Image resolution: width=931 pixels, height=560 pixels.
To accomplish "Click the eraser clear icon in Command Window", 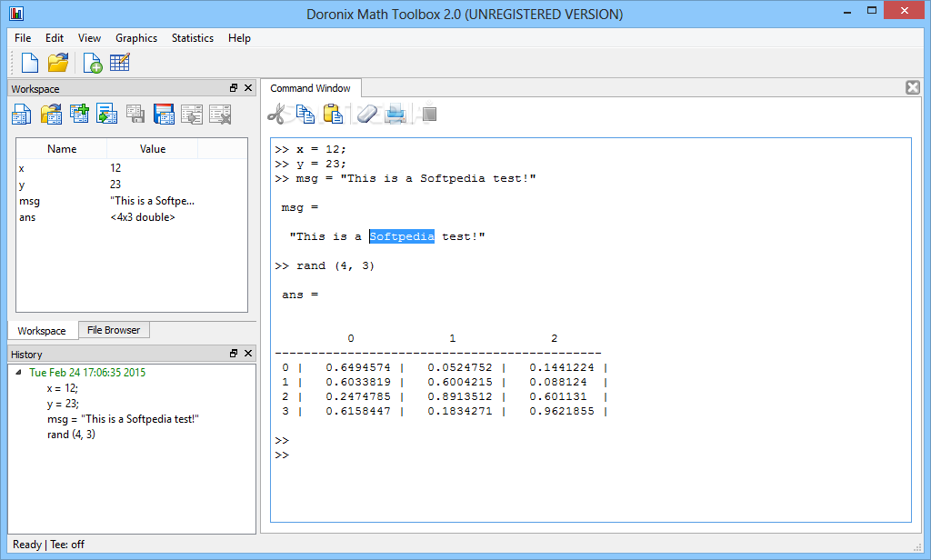I will [x=367, y=114].
